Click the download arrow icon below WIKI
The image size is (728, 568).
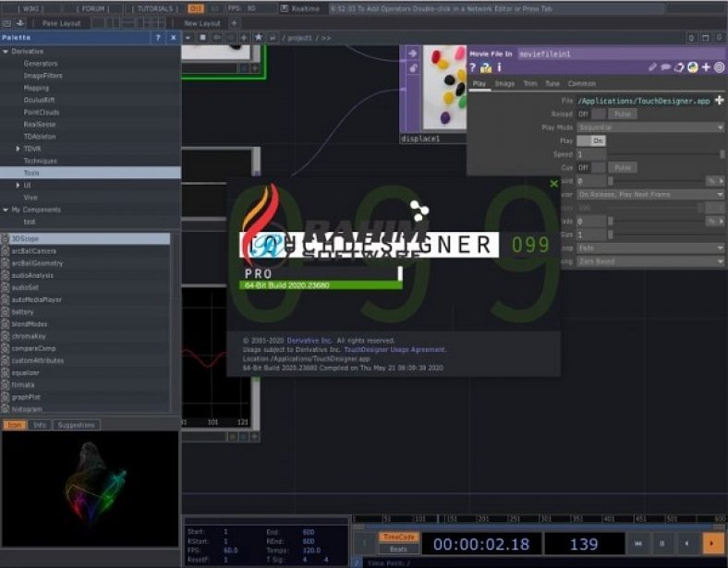tap(20, 23)
